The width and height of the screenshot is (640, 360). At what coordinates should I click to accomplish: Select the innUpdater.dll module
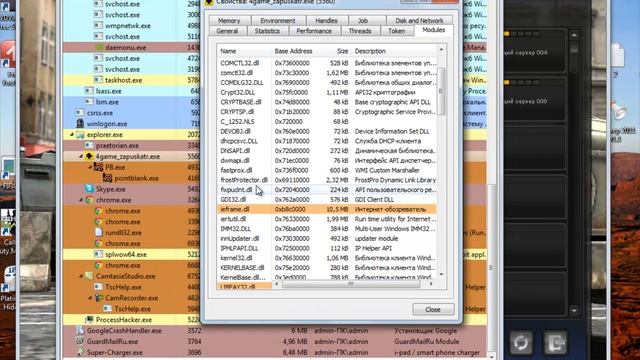click(327, 238)
